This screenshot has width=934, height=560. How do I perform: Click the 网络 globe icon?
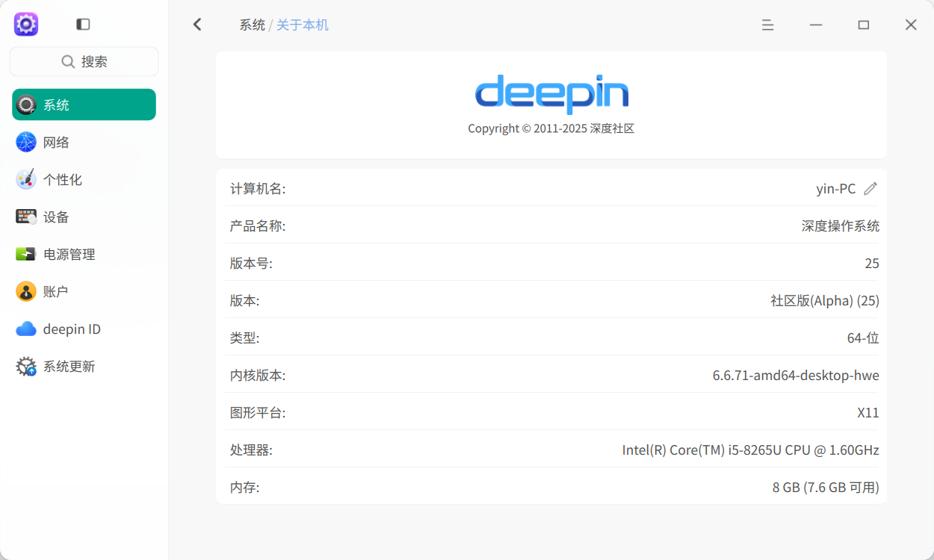[26, 142]
